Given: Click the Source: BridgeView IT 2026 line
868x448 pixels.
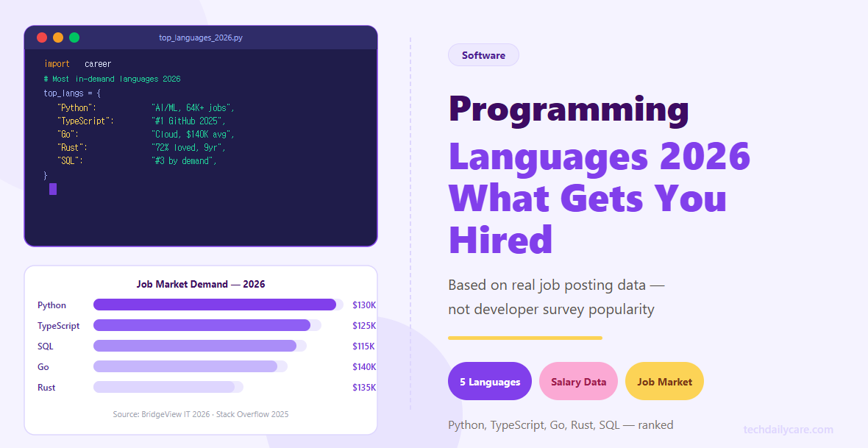Looking at the screenshot, I should (200, 414).
